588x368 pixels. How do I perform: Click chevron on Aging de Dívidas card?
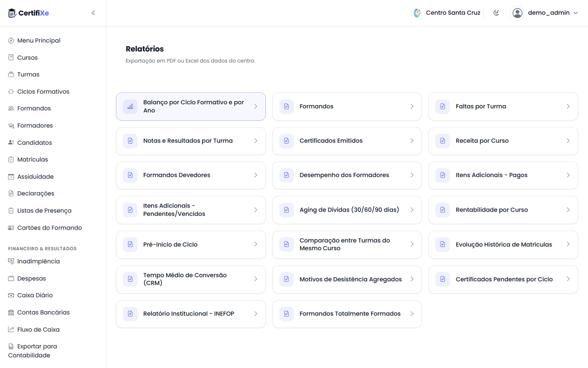click(412, 210)
